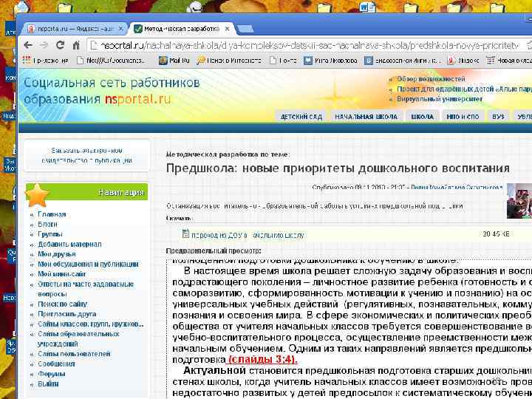Image resolution: width=532 pixels, height=399 pixels.
Task: Open Мои друзья in the navigation
Action: click(x=57, y=254)
